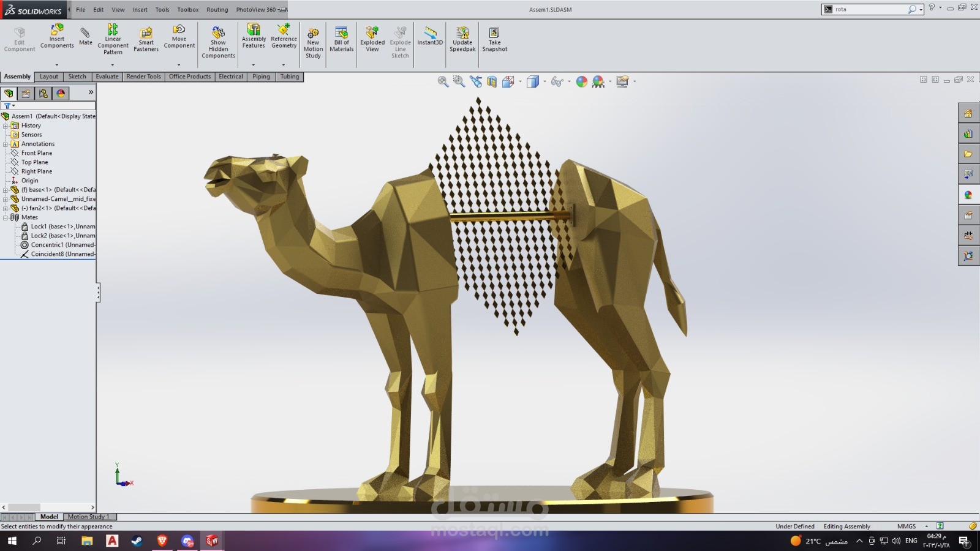
Task: Create a New Motion Study
Action: [x=313, y=43]
